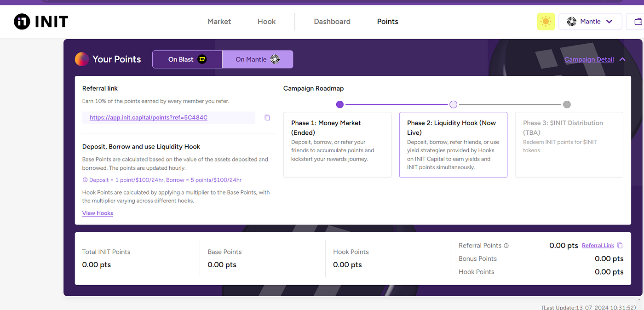Click the Bonus Points label
644x310 pixels.
click(x=477, y=258)
